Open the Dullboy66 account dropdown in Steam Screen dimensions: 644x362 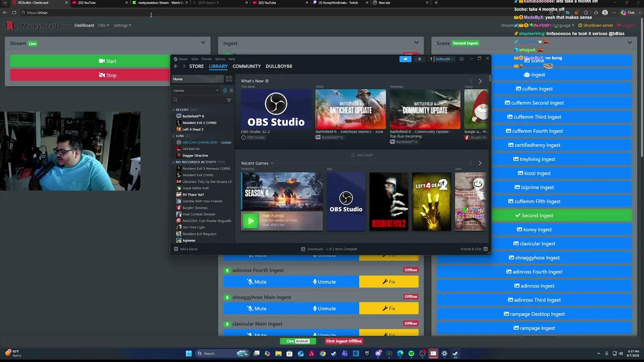444,59
